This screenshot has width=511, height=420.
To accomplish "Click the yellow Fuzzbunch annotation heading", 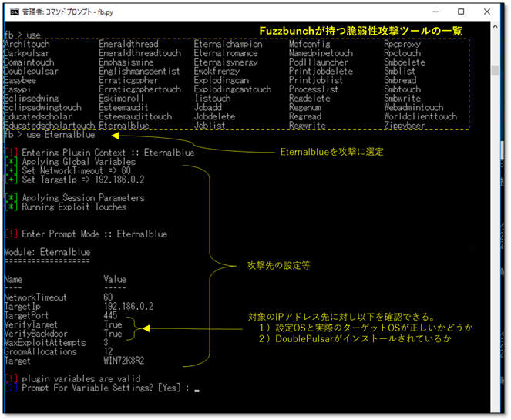I will click(x=359, y=30).
